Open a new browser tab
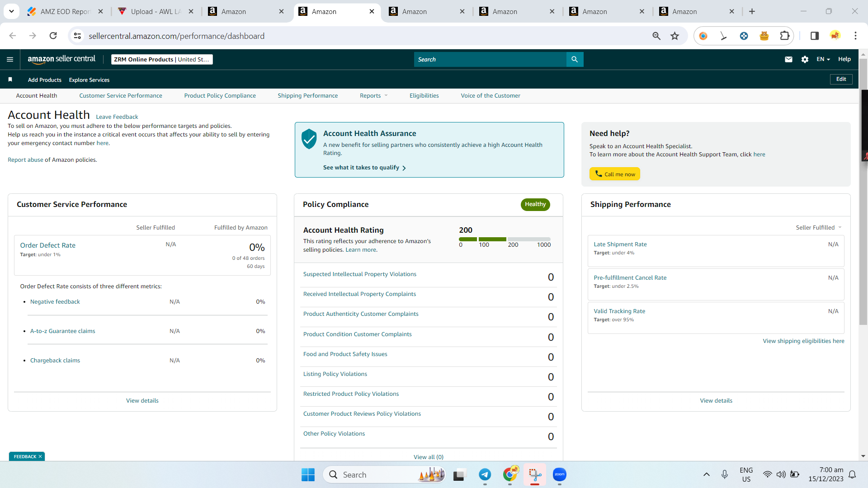Viewport: 868px width, 488px height. (x=752, y=11)
